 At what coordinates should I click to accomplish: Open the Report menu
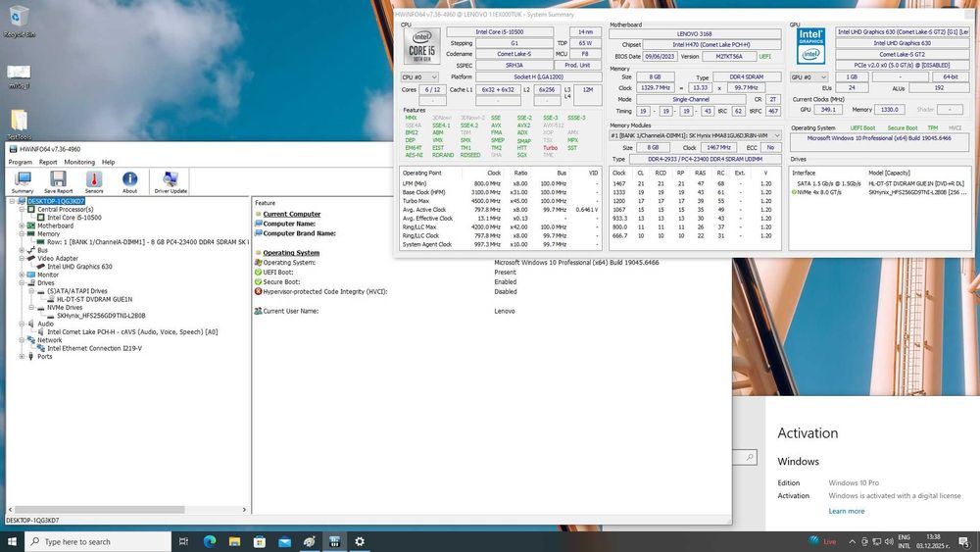pyautogui.click(x=48, y=162)
